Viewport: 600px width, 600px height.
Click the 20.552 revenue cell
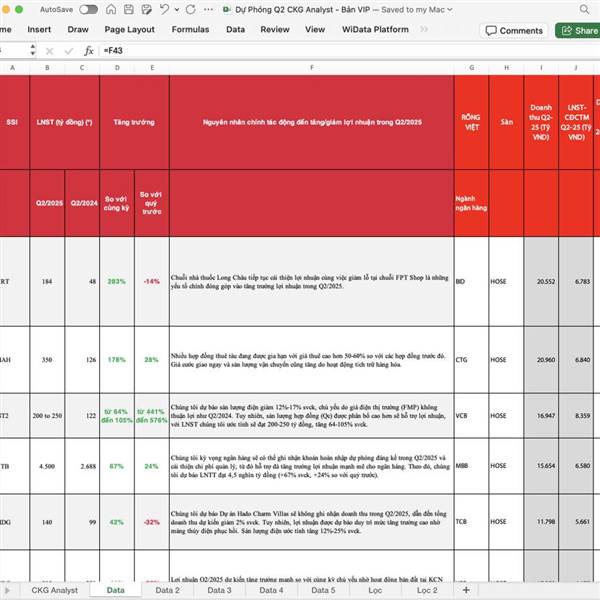point(541,282)
